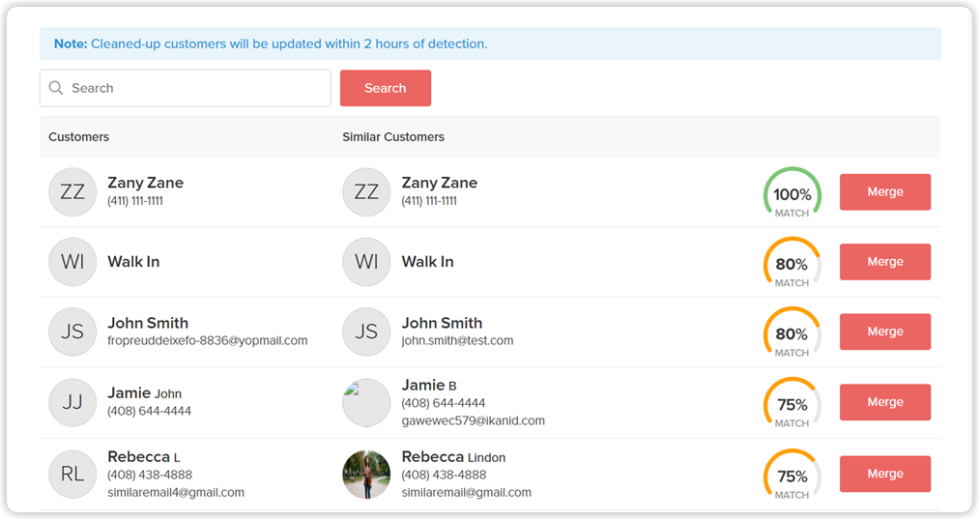Click the 75% match gauge for Rebecca
The width and height of the screenshot is (980, 520).
[x=792, y=475]
